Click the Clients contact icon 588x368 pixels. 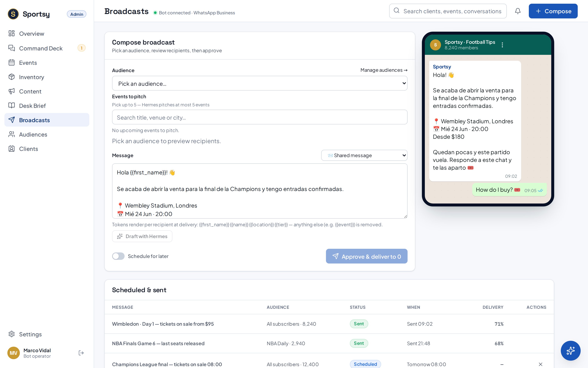coord(11,148)
